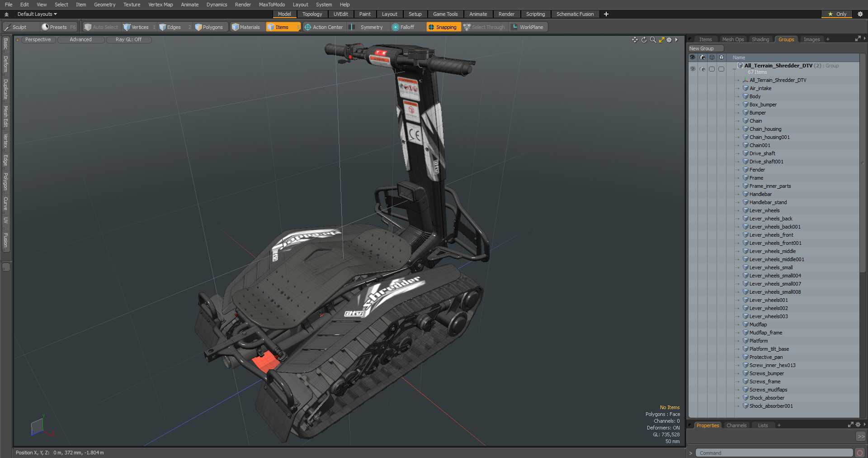Screen dimensions: 868x458
Task: Click the double-arrow button in the Properties panel
Action: point(861,437)
